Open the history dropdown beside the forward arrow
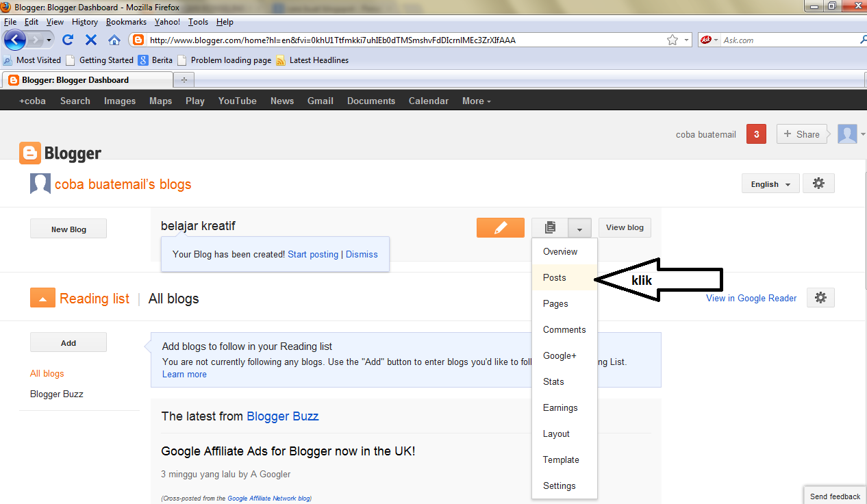 coord(49,40)
